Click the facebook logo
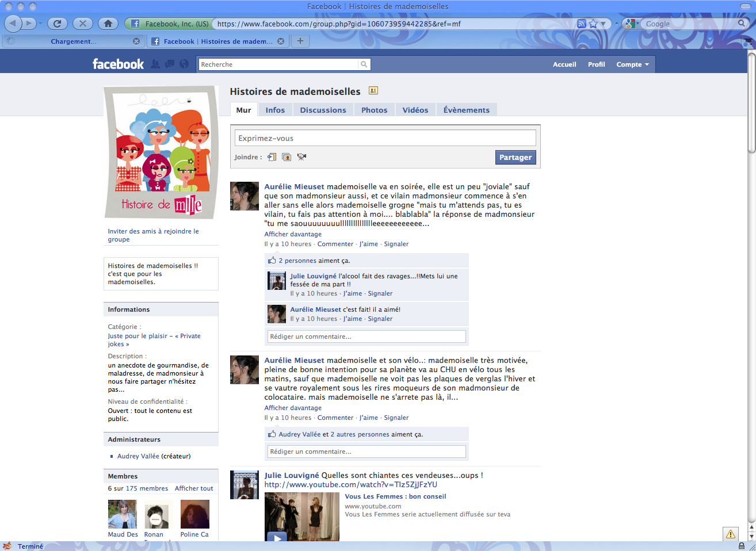756x551 pixels. click(118, 64)
